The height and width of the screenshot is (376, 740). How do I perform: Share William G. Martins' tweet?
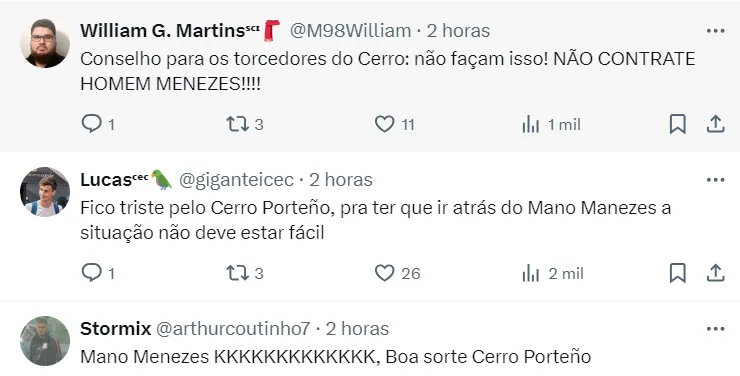pos(715,124)
